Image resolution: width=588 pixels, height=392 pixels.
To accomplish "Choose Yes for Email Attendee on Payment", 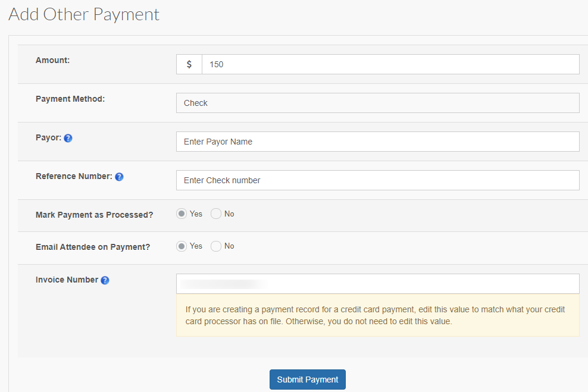I will (182, 246).
